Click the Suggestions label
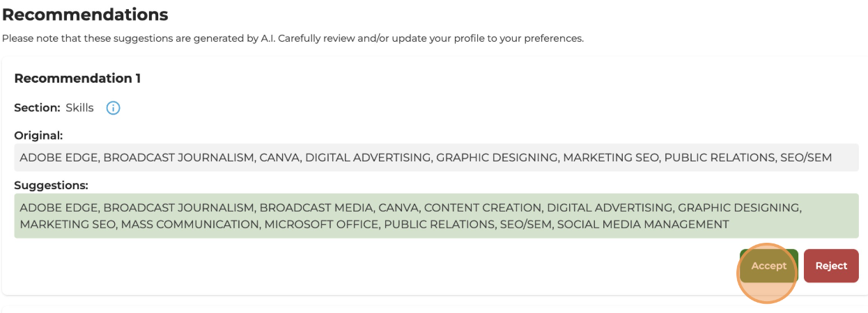Screen dimensions: 868x313 click(51, 185)
